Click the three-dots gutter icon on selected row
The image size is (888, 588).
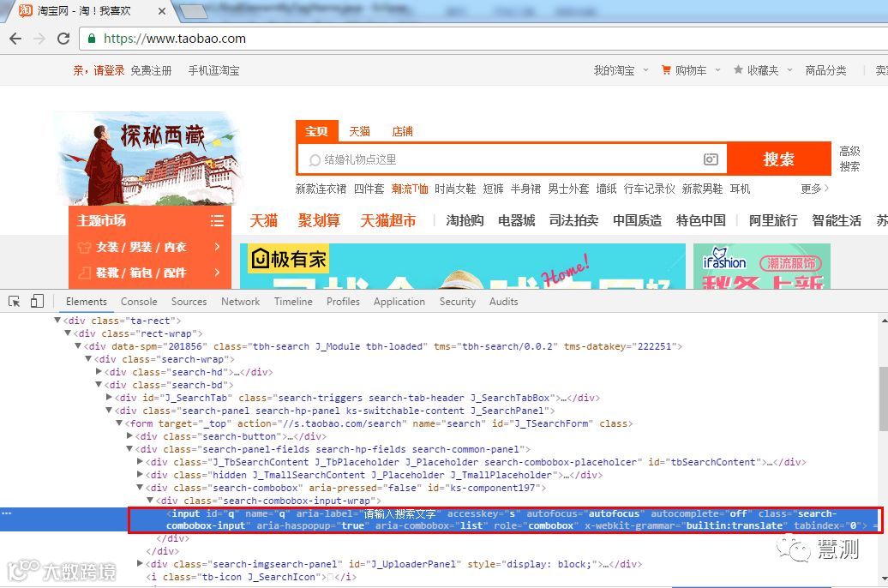6,513
